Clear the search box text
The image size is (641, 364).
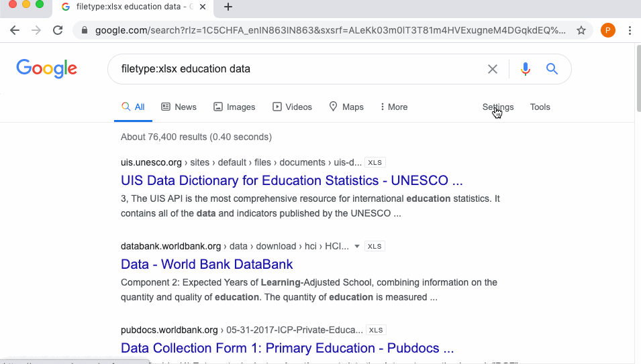[x=493, y=69]
